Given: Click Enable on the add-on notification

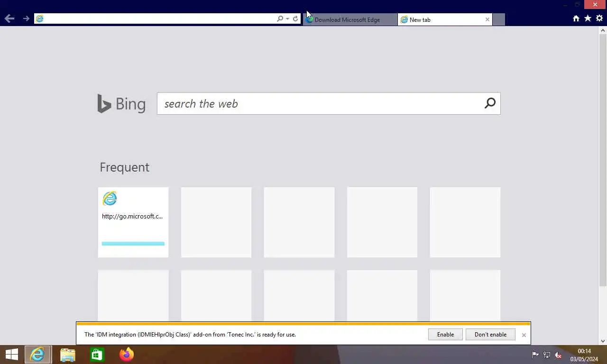Looking at the screenshot, I should pyautogui.click(x=445, y=335).
